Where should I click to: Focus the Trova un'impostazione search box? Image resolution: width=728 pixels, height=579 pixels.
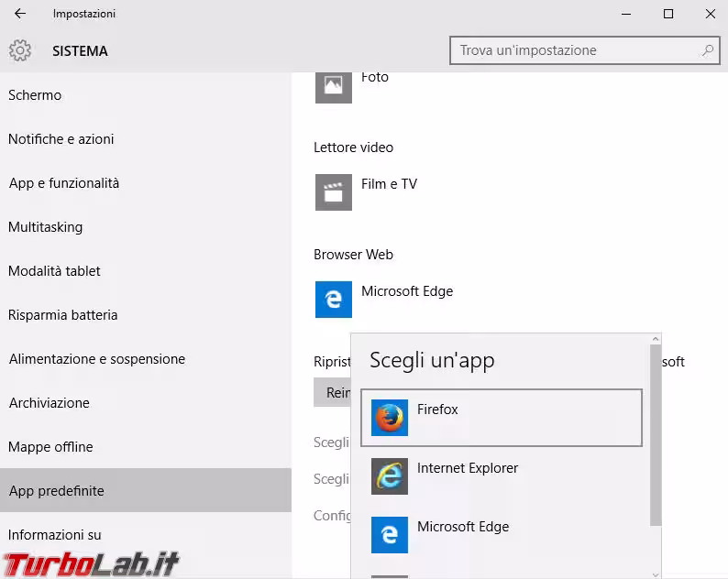pos(585,50)
